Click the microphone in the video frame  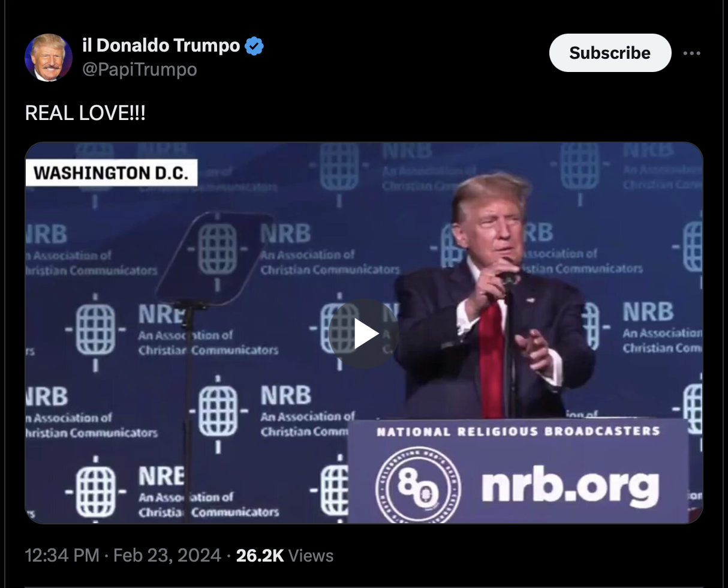(509, 277)
